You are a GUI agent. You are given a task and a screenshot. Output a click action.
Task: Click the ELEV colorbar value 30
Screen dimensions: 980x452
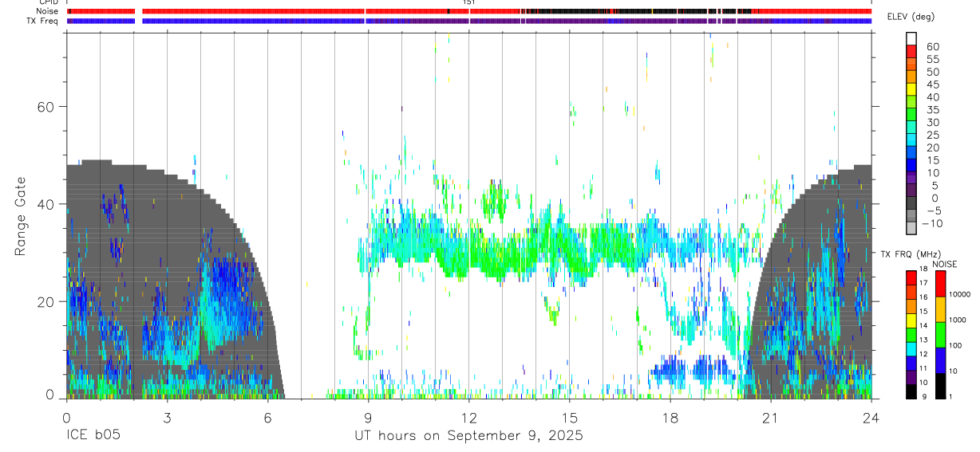click(933, 123)
